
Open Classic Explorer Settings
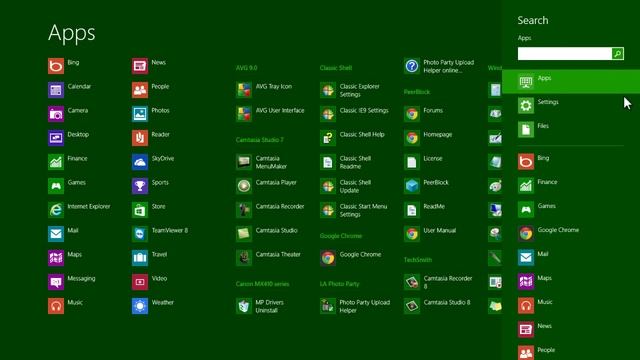pos(350,90)
